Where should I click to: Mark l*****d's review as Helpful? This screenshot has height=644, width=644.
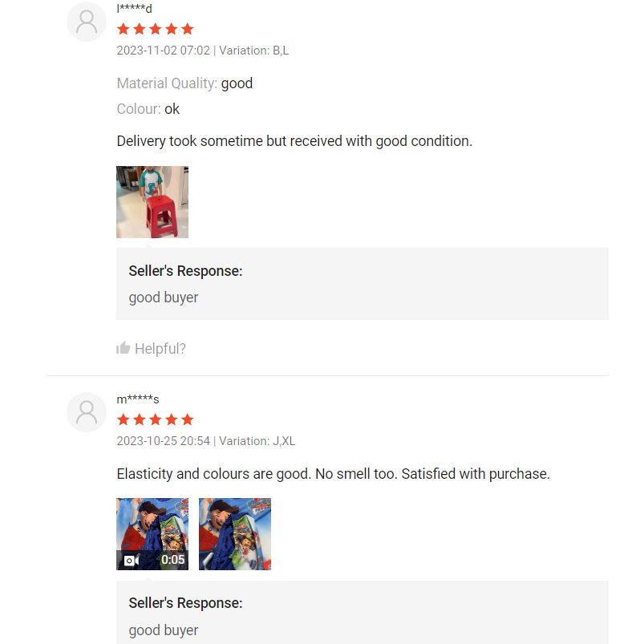click(160, 348)
